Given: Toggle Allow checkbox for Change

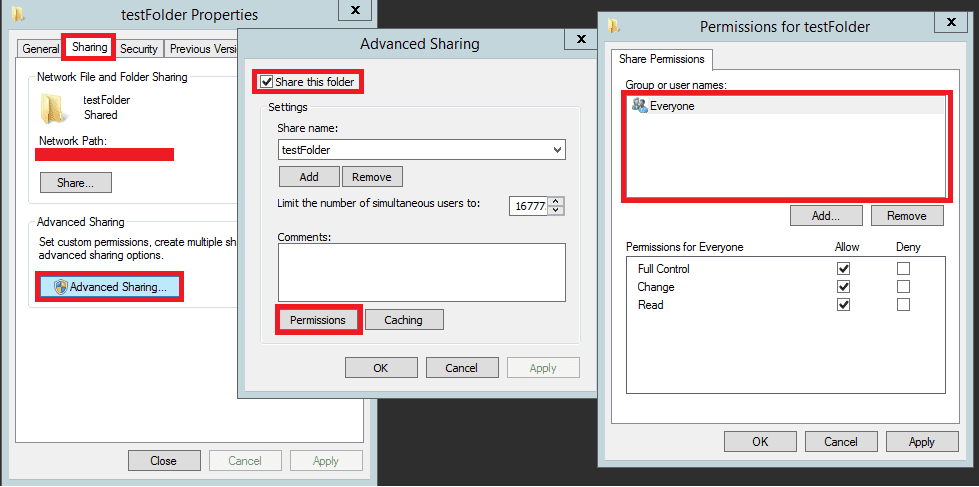Looking at the screenshot, I should (844, 287).
